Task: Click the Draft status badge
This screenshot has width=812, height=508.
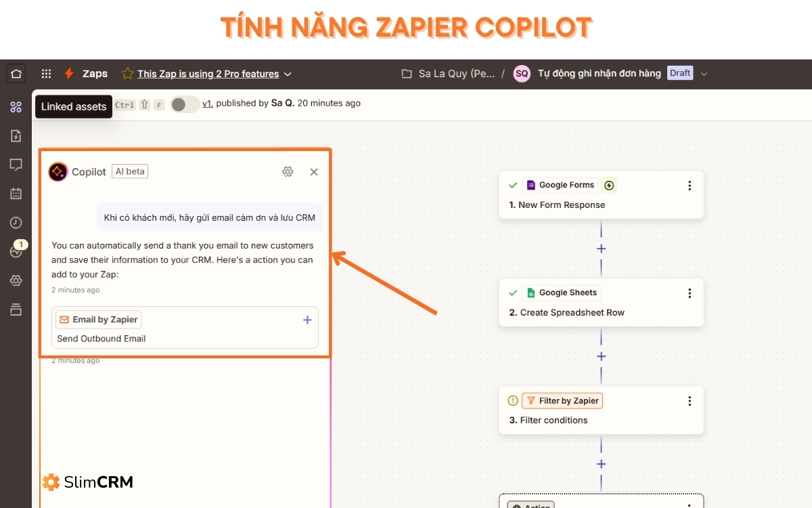Action: pos(680,73)
